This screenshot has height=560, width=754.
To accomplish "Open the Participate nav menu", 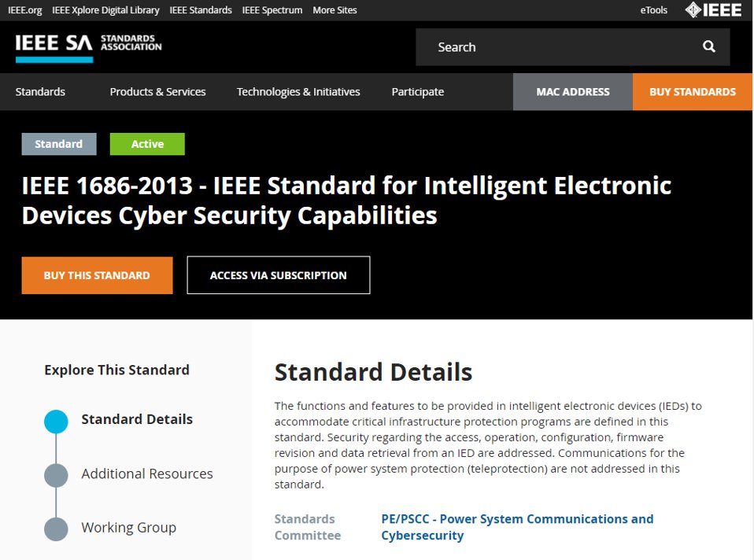I will (418, 92).
